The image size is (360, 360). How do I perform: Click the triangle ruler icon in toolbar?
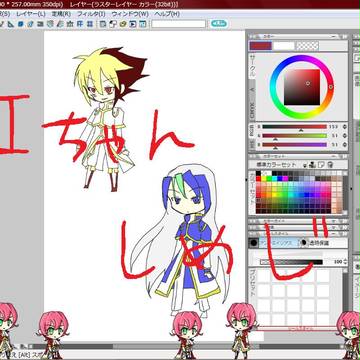click(x=11, y=24)
